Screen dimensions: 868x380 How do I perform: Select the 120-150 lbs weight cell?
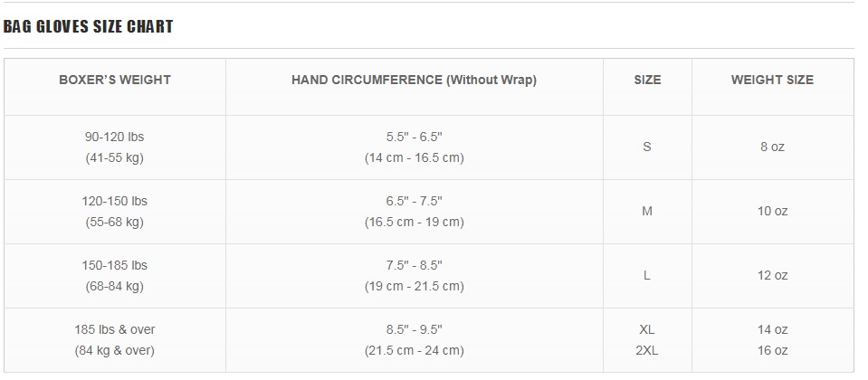pos(115,212)
